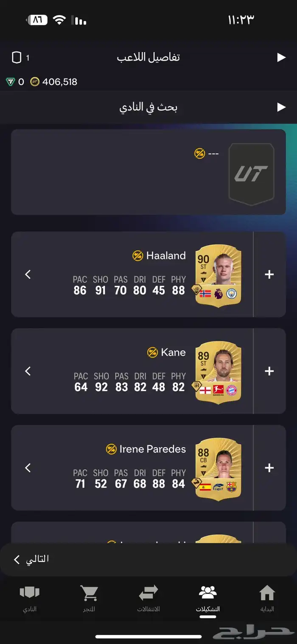Viewport: 297px width, 644px height.
Task: Expand Irene Paredes row chevron
Action: point(28,468)
